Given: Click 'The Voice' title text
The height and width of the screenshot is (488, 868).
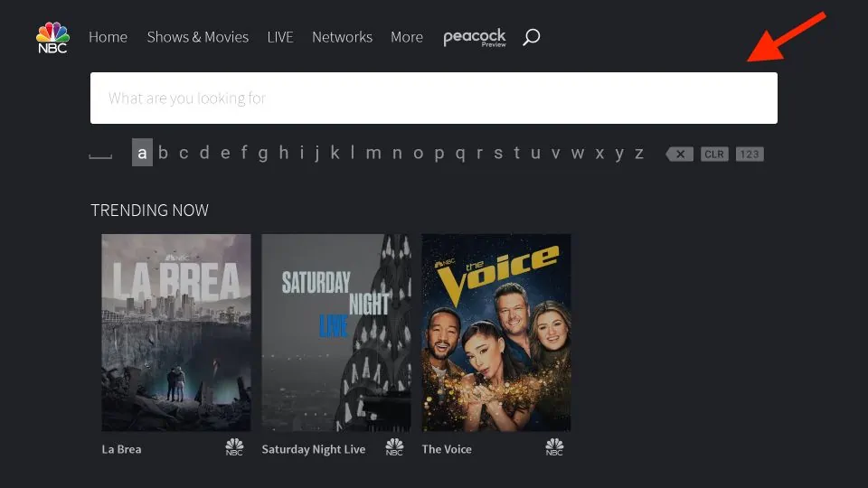Looking at the screenshot, I should tap(447, 449).
